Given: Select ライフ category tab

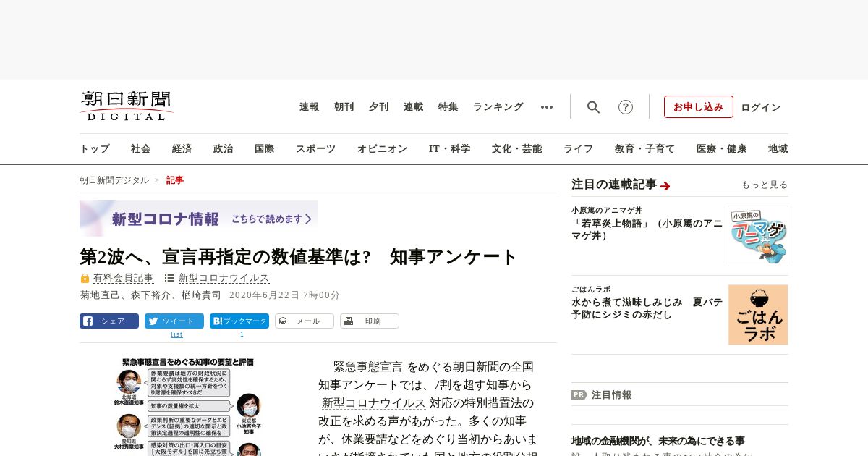Looking at the screenshot, I should coord(579,149).
